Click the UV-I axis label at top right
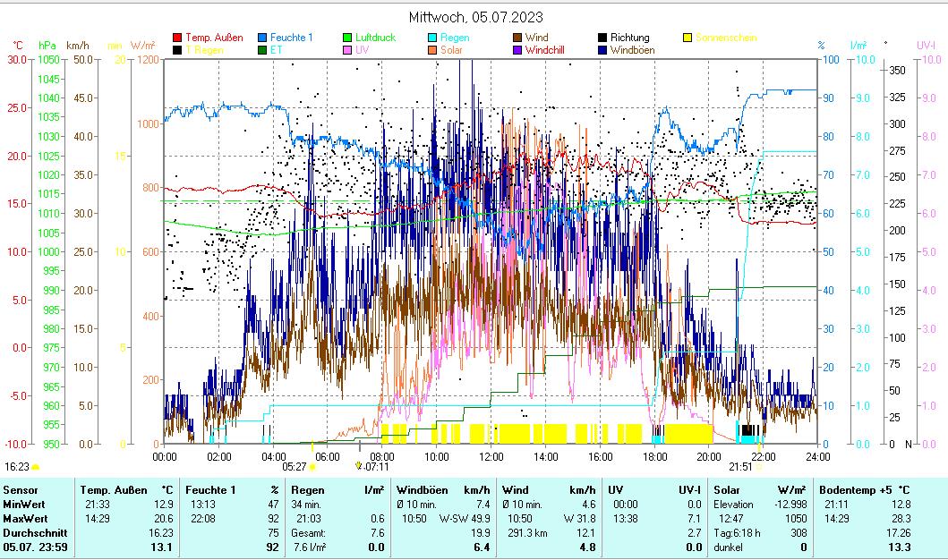Screen dimensions: 948x560 926,46
